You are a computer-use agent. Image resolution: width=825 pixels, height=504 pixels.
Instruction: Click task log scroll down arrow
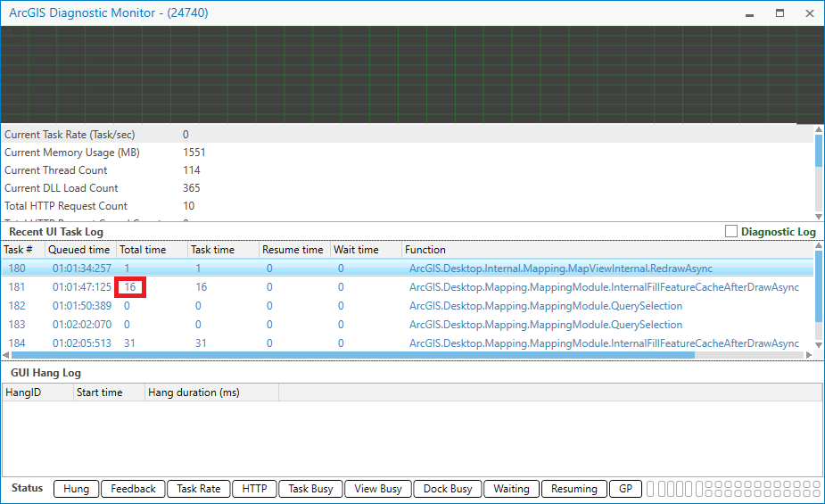coord(819,345)
